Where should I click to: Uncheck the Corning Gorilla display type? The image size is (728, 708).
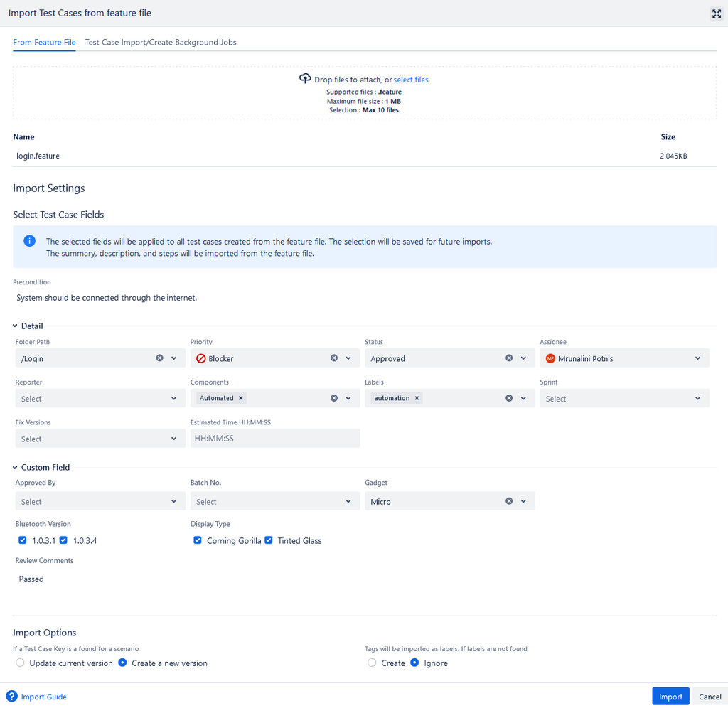coord(197,540)
